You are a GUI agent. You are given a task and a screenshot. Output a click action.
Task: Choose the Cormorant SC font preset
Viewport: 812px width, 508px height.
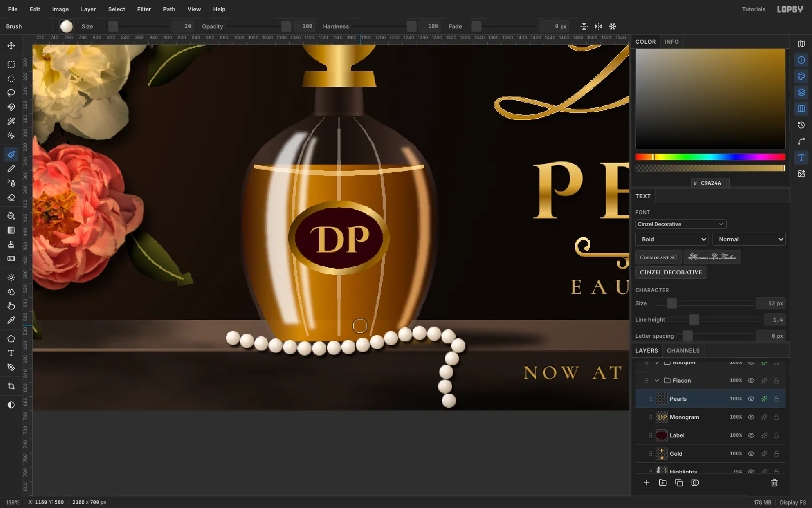click(x=658, y=258)
